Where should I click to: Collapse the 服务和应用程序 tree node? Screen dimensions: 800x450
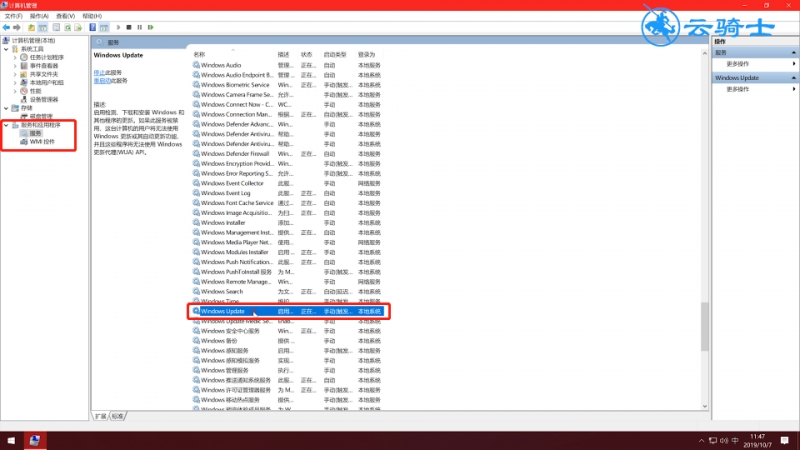tap(6, 125)
